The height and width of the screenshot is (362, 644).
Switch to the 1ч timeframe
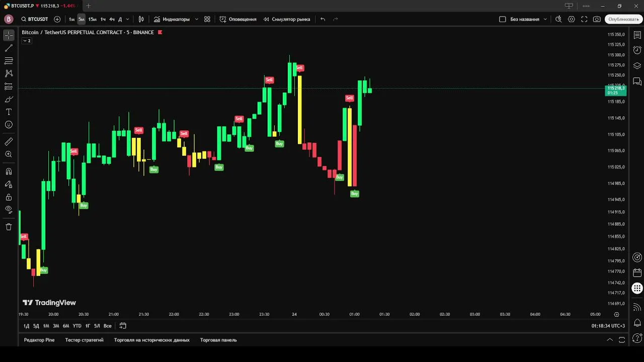click(x=103, y=19)
